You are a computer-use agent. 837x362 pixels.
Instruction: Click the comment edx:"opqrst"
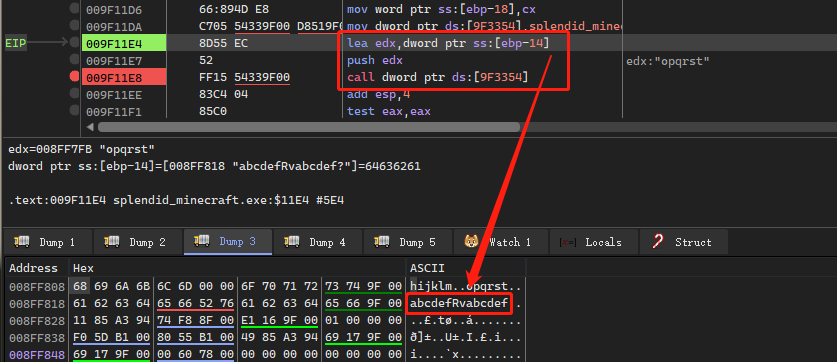[x=667, y=61]
